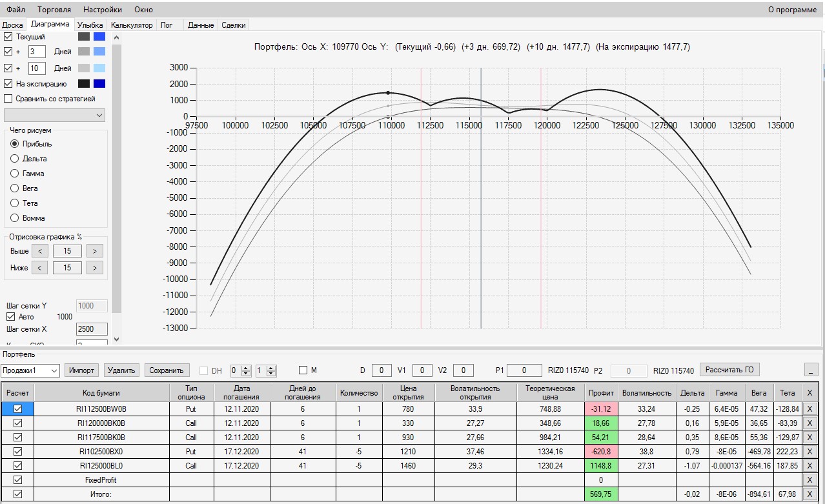This screenshot has height=504, width=825.
Task: Pick the black На экспирацию color swatch
Action: (x=84, y=84)
